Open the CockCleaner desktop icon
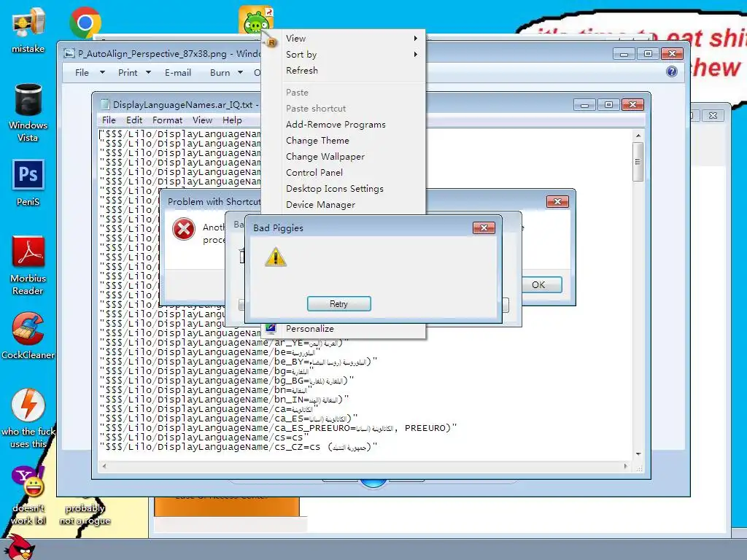The height and width of the screenshot is (560, 747). click(x=28, y=335)
